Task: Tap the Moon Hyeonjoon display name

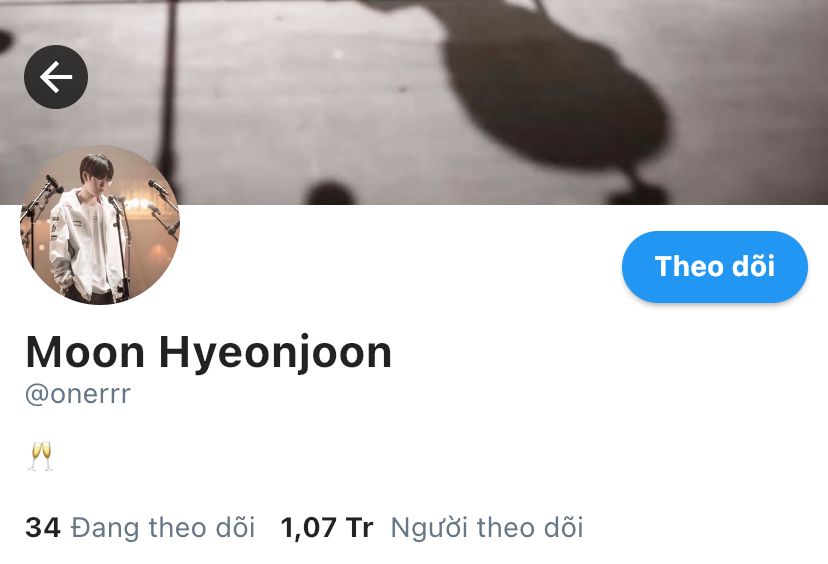Action: (x=208, y=353)
